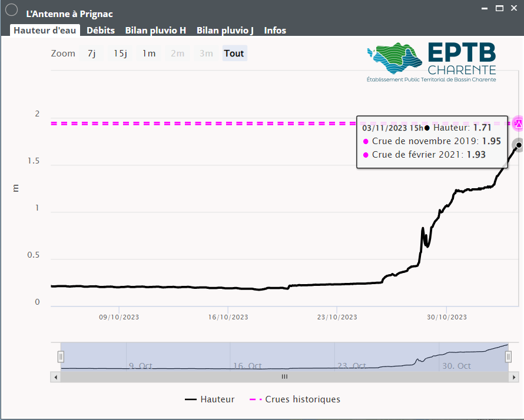This screenshot has width=524, height=420.
Task: Click the disabled 3m zoom button
Action: pyautogui.click(x=206, y=54)
